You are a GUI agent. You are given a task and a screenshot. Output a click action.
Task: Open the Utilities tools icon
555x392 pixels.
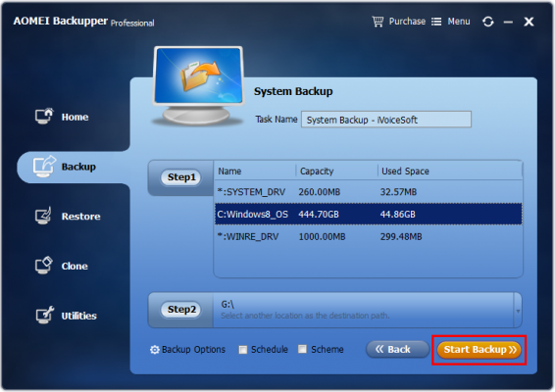point(44,315)
